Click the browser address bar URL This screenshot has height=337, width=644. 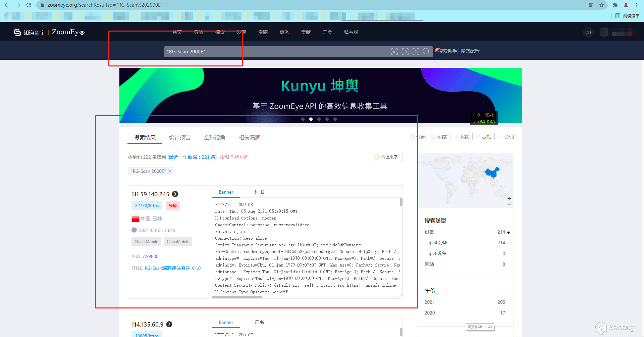pyautogui.click(x=105, y=5)
